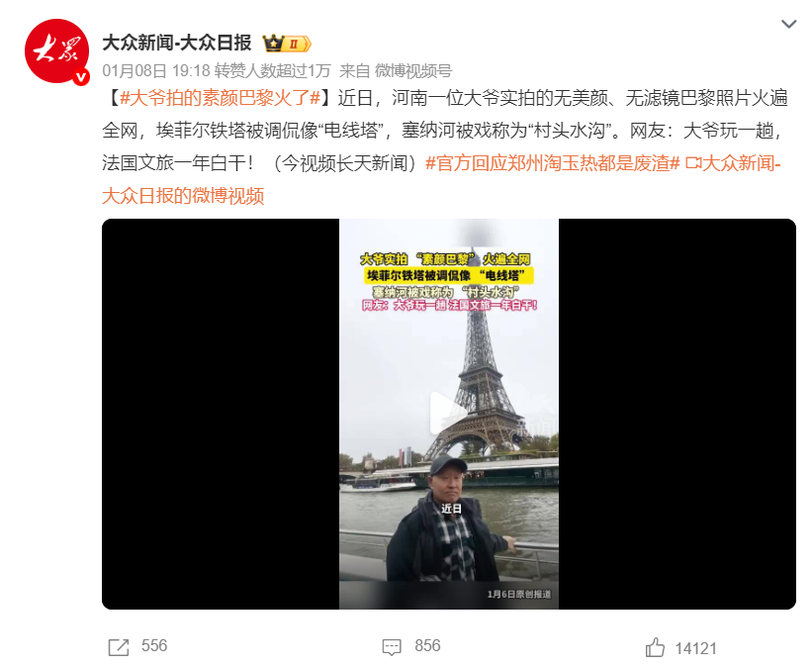
Task: Like the post with thumbs-up icon
Action: coord(655,647)
